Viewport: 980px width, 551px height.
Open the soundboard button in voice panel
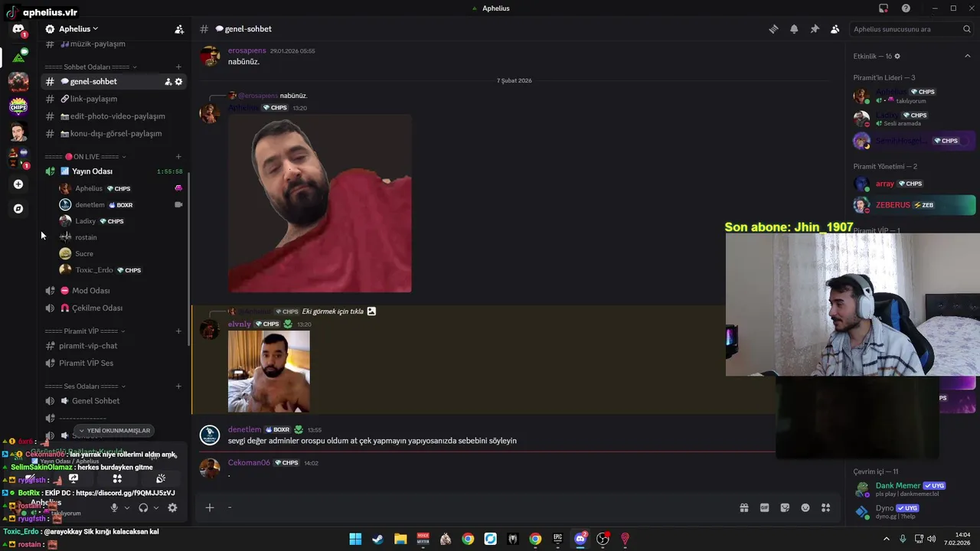(x=161, y=478)
